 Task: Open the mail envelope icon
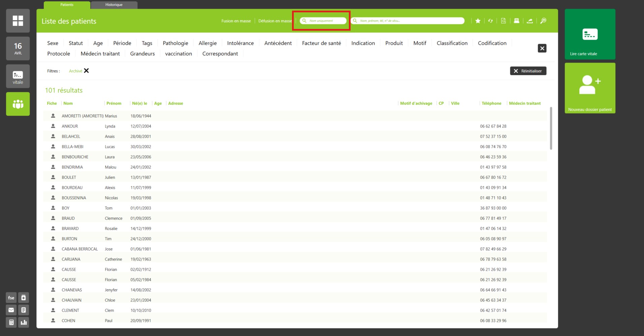coord(11,310)
